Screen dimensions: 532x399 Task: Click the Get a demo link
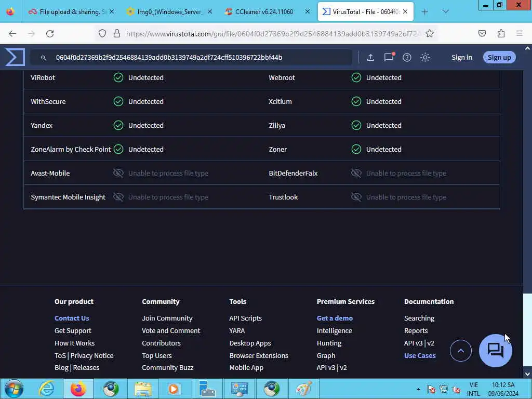click(335, 318)
